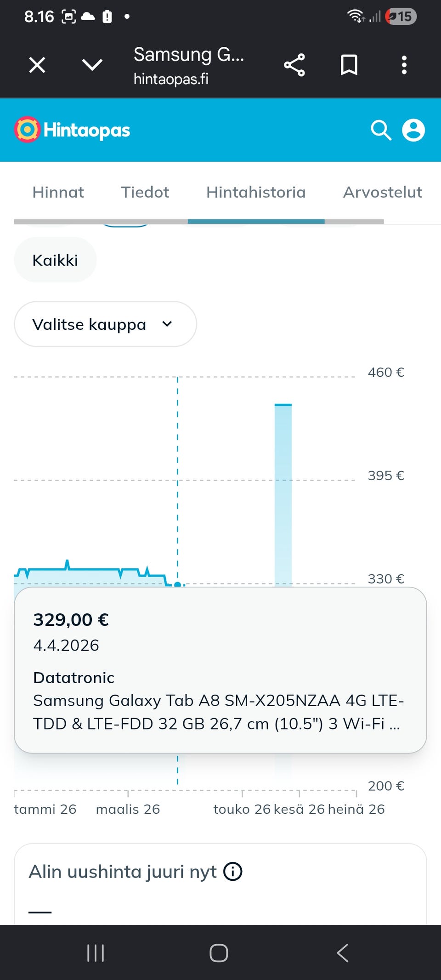Close the browser tab with X icon
The width and height of the screenshot is (441, 980).
[37, 65]
